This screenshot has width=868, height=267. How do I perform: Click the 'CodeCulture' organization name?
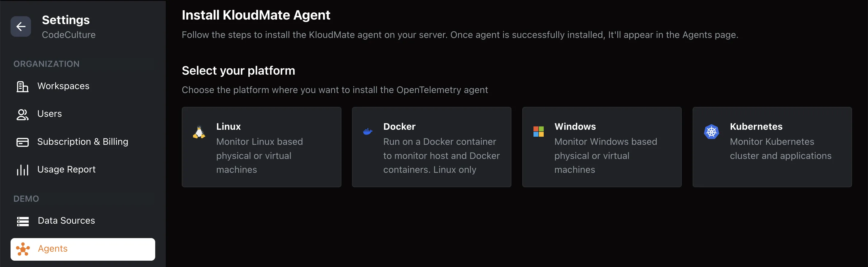click(x=69, y=35)
